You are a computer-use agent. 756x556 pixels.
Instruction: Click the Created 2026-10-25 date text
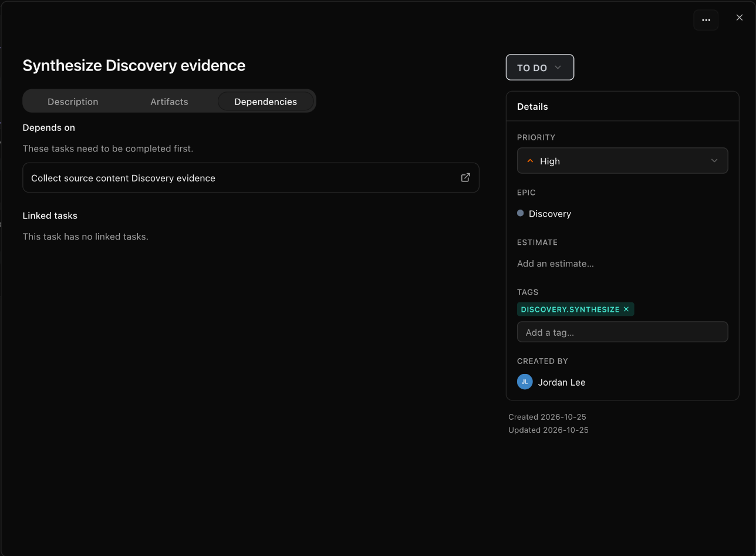coord(547,417)
